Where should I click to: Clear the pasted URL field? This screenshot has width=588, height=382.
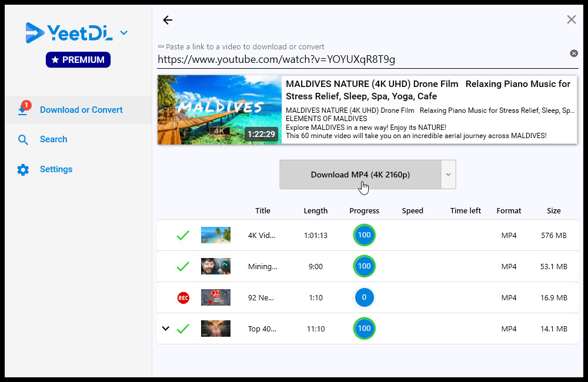pyautogui.click(x=574, y=53)
